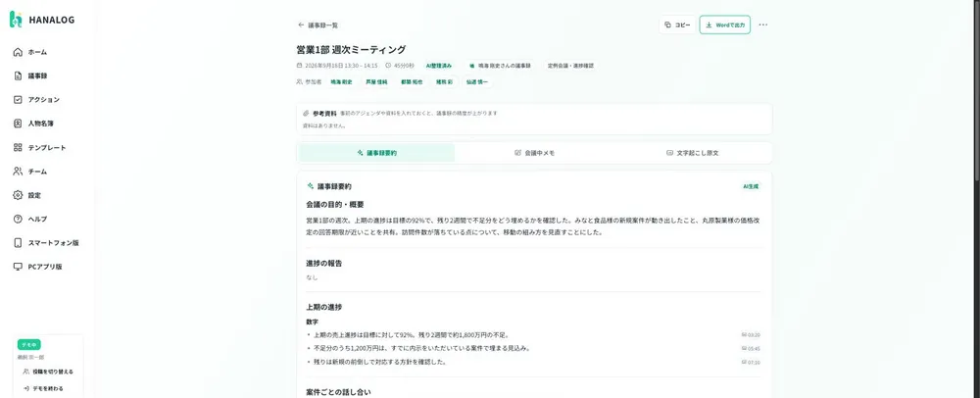This screenshot has width=980, height=398.
Task: Click the アクション checkbox icon in sidebar
Action: (x=18, y=99)
